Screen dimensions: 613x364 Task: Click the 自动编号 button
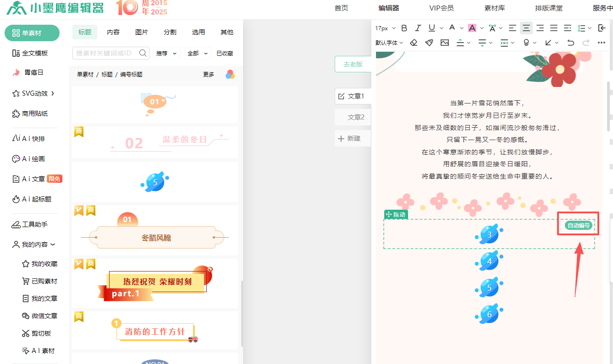point(579,225)
